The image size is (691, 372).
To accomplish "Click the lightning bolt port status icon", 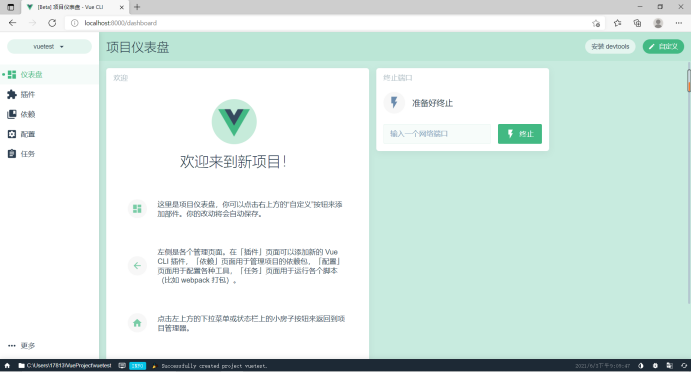I will coord(394,103).
